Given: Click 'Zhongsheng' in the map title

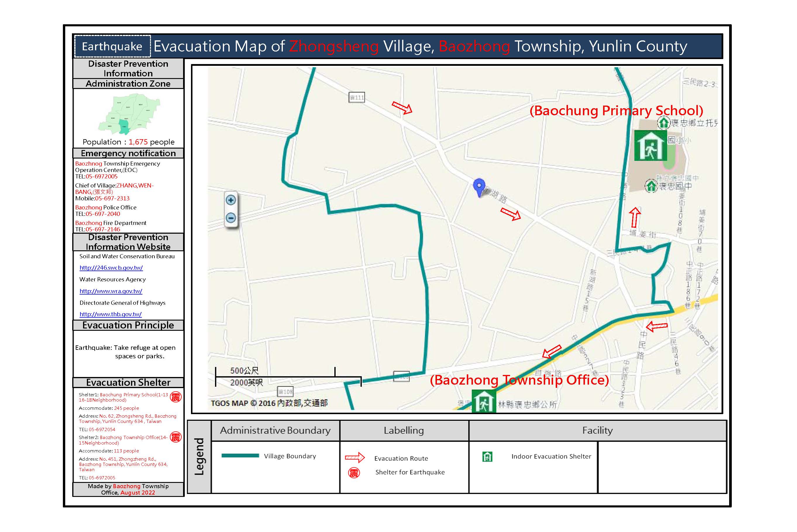Looking at the screenshot, I should click(x=334, y=46).
